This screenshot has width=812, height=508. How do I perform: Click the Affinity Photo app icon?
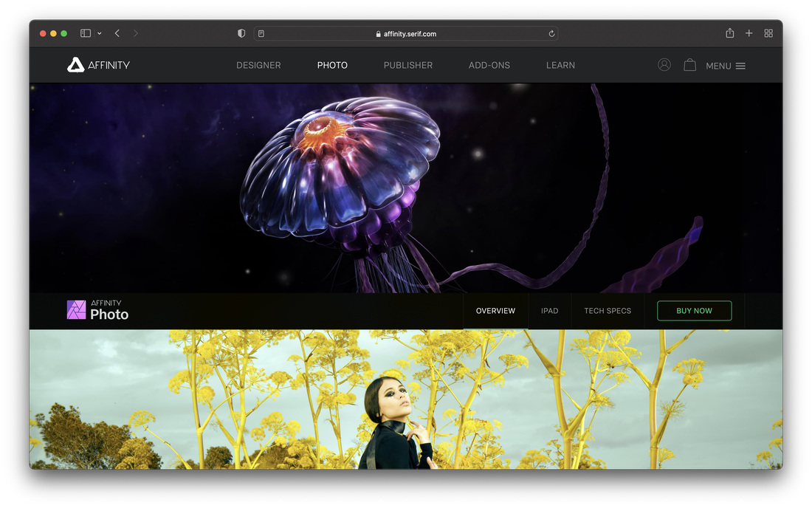point(77,308)
